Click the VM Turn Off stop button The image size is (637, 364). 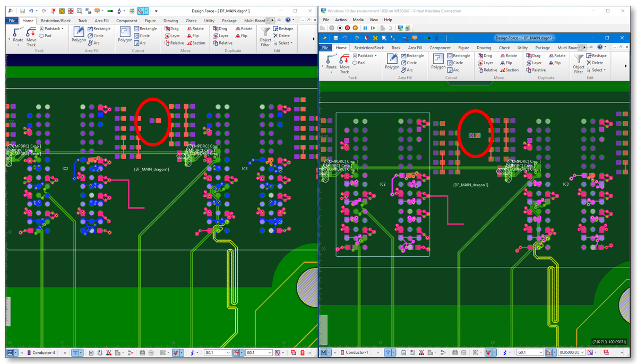pyautogui.click(x=339, y=28)
